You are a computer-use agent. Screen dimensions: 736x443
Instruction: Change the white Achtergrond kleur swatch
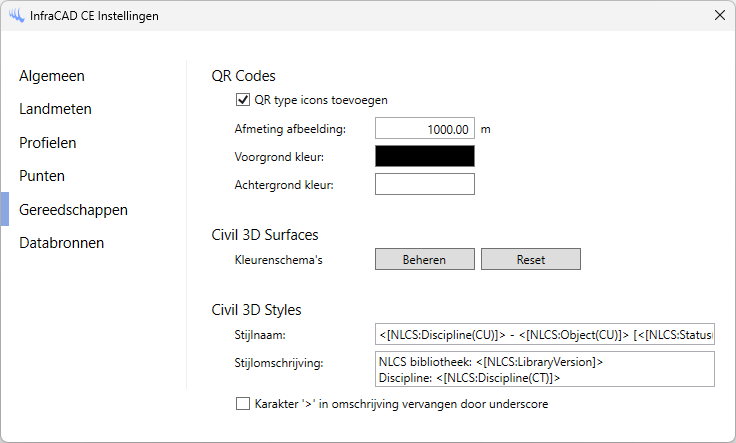click(x=425, y=184)
